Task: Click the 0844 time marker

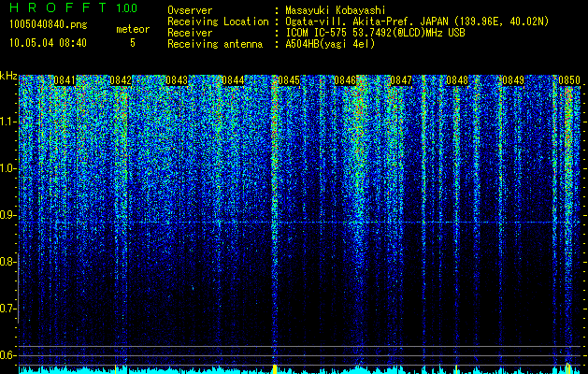Action: (x=233, y=80)
